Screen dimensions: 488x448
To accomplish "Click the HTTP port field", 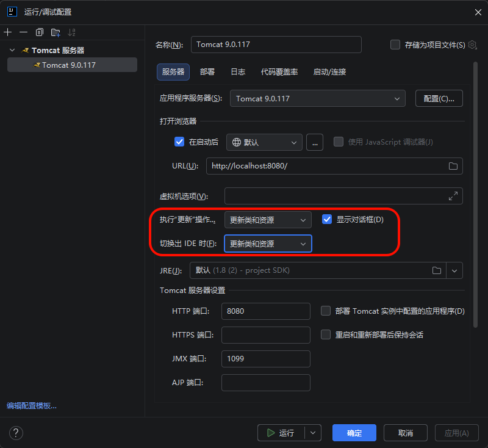I will click(x=266, y=311).
